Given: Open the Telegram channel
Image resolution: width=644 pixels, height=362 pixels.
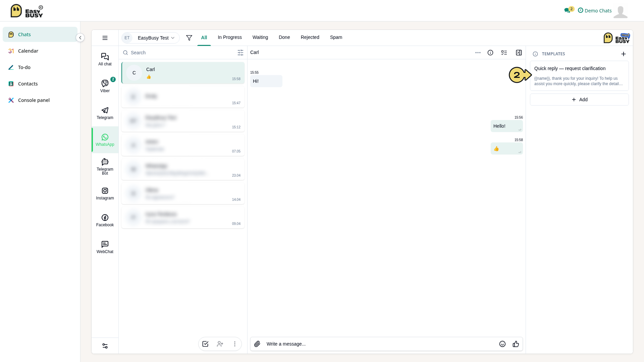Looking at the screenshot, I should pos(105,113).
